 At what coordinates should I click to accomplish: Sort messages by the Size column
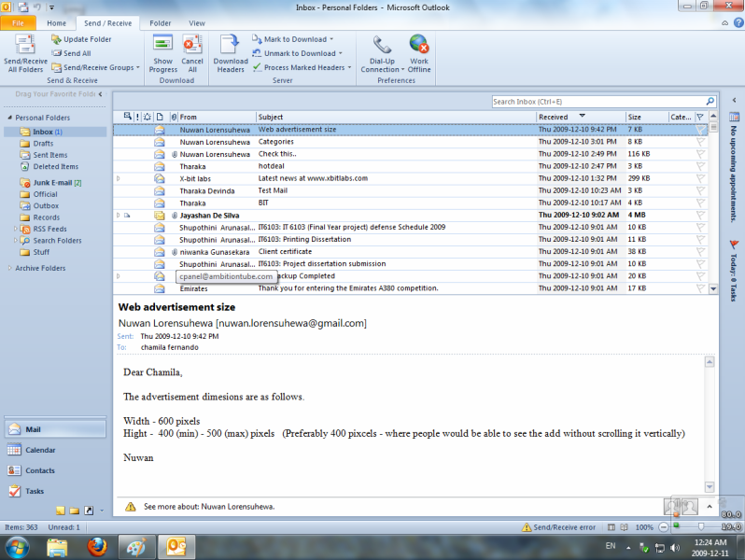click(647, 117)
